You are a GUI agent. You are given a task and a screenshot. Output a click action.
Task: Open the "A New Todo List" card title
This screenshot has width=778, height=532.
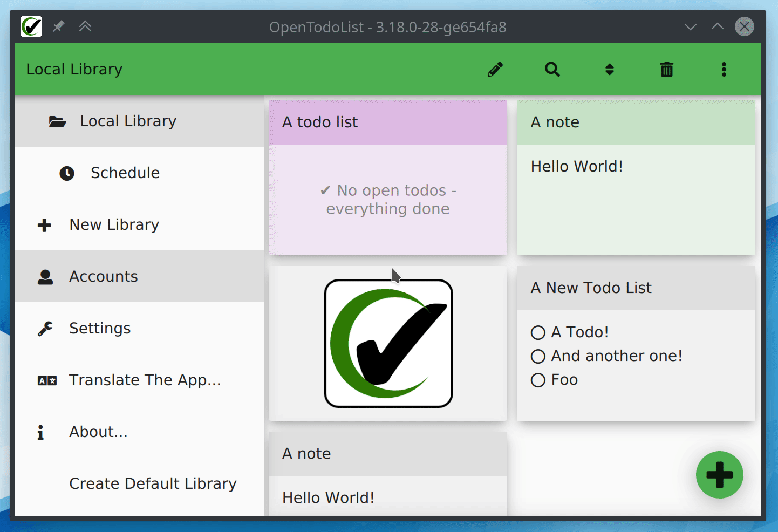coord(591,288)
